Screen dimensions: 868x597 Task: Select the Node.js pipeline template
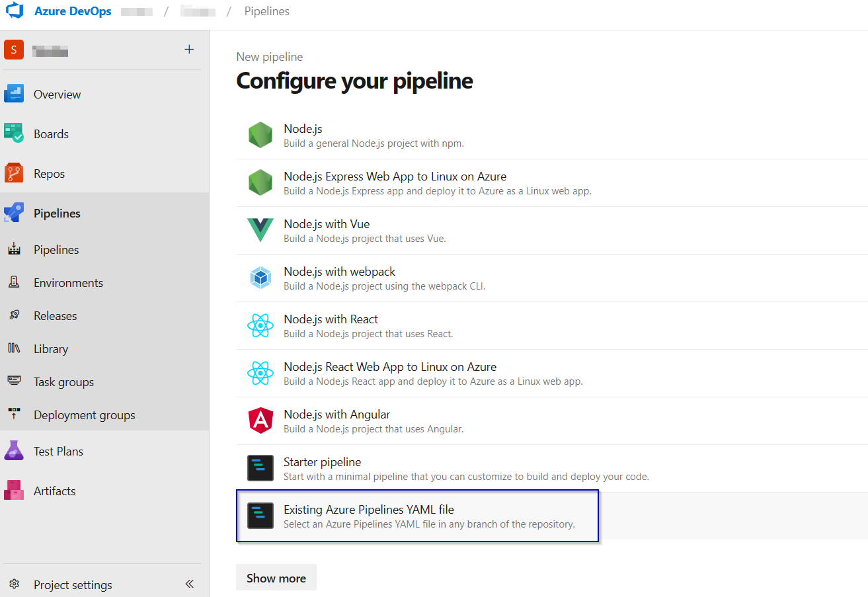point(552,136)
